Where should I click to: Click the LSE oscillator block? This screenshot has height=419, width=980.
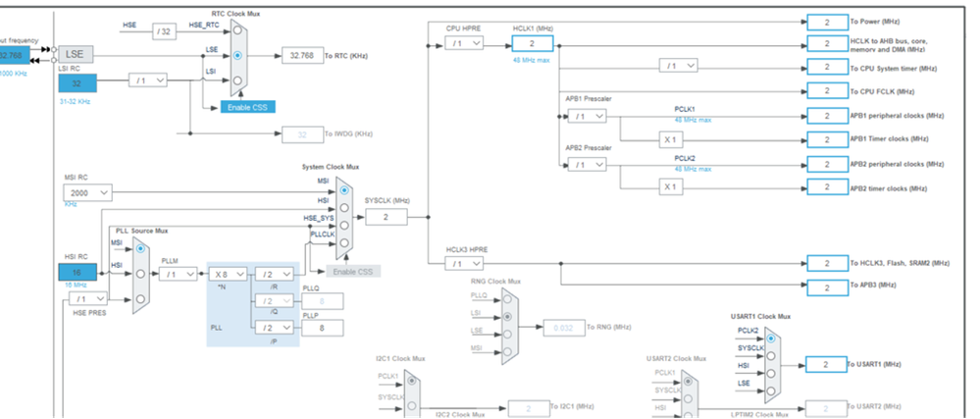click(76, 54)
